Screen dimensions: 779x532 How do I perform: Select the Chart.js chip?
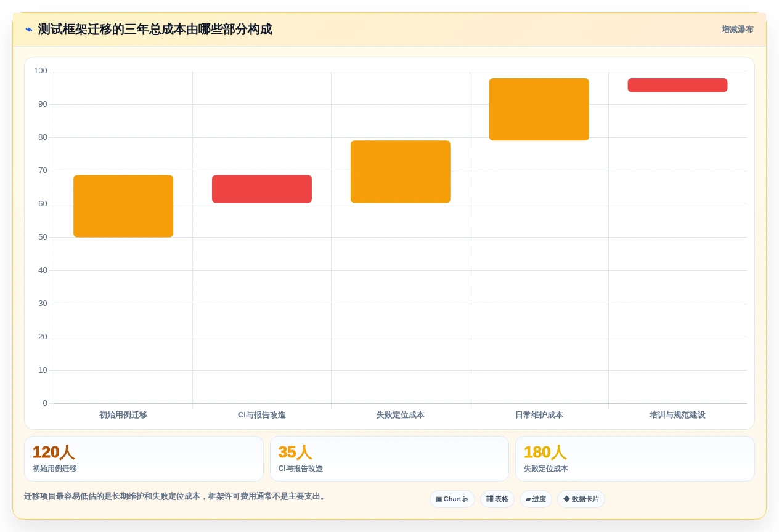coord(452,499)
